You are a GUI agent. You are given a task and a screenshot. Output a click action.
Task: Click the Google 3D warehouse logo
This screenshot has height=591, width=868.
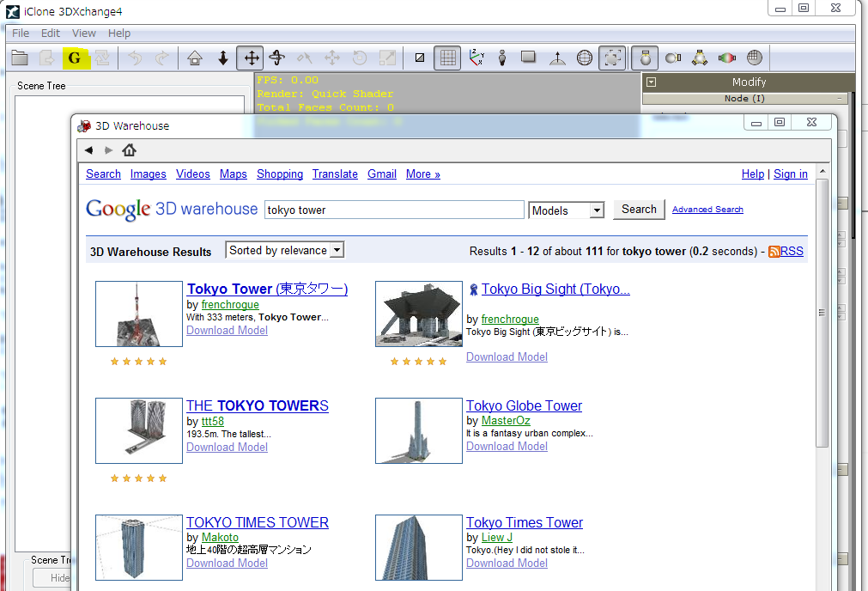pos(172,210)
